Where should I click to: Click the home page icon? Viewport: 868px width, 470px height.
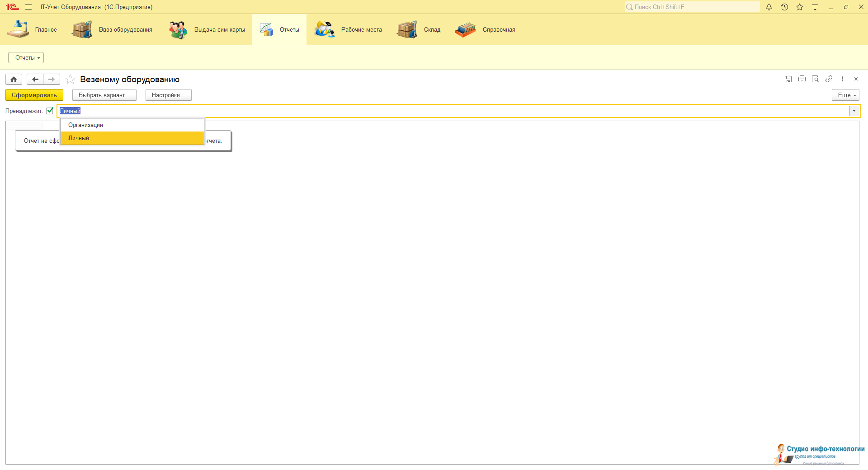(x=14, y=80)
